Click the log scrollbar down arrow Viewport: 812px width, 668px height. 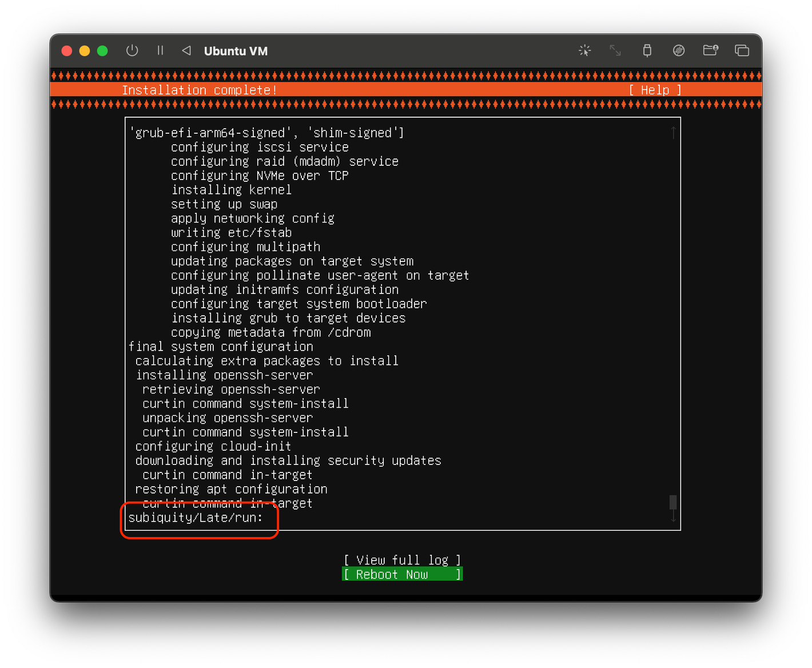coord(673,516)
